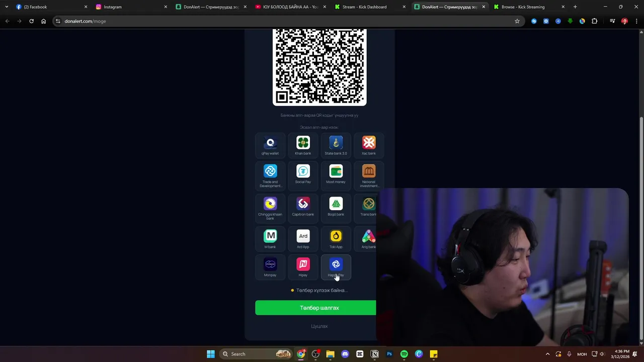Expand the tab search dropdown arrow
This screenshot has height=362, width=644.
6,7
